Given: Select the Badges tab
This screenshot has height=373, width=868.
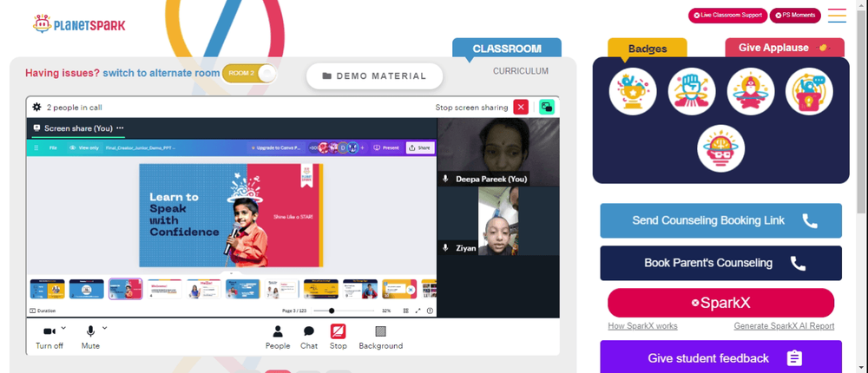Looking at the screenshot, I should pos(648,49).
